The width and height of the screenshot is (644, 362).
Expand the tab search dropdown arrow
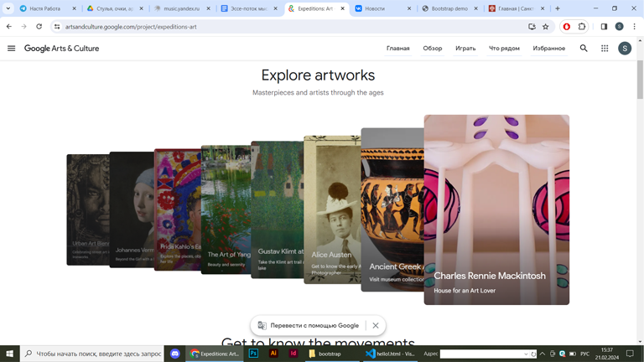click(x=8, y=8)
